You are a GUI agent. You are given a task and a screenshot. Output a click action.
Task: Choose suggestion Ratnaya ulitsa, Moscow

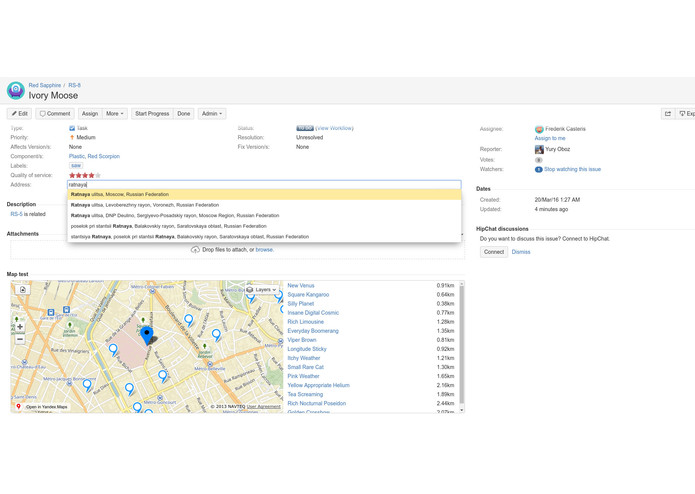tap(264, 194)
